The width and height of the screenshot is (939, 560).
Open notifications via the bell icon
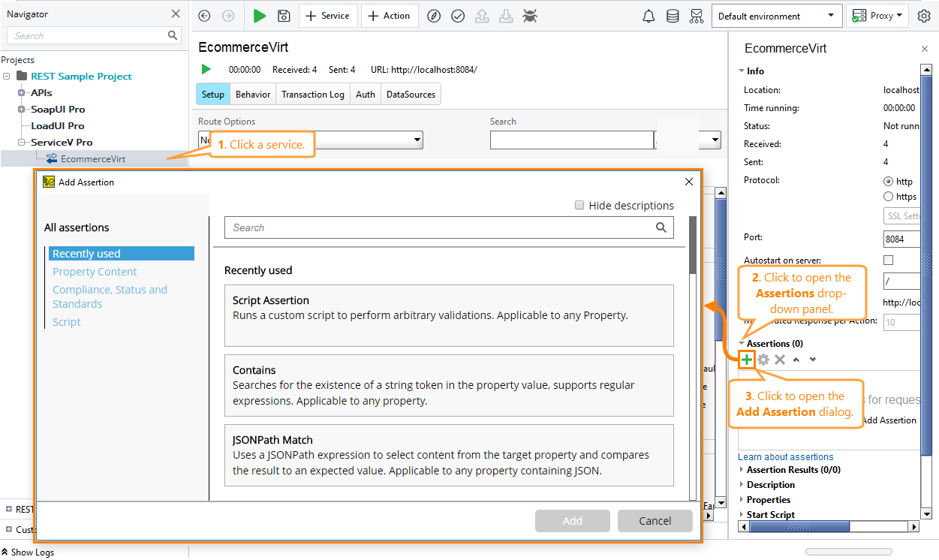[x=649, y=16]
